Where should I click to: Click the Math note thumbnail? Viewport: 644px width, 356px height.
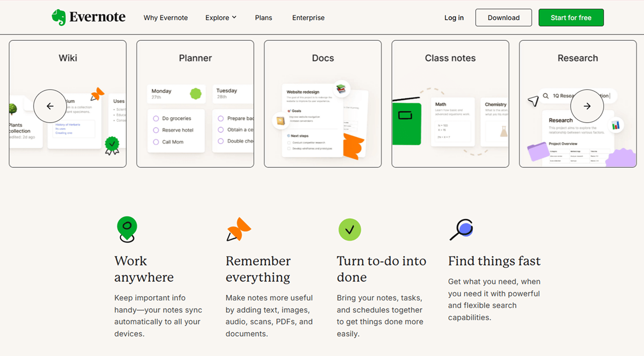tap(453, 122)
